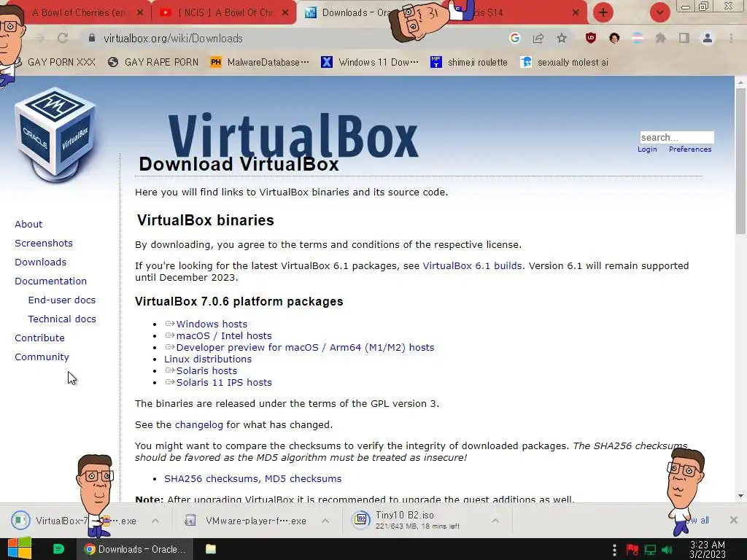Image resolution: width=747 pixels, height=560 pixels.
Task: Open the VirtualBox 6.1 builds link
Action: (x=473, y=265)
